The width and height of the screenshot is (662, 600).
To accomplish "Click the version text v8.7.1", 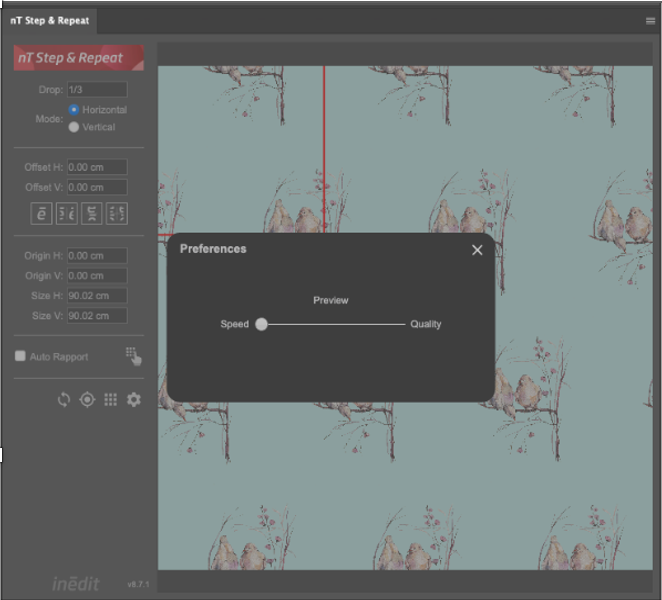I will (138, 584).
